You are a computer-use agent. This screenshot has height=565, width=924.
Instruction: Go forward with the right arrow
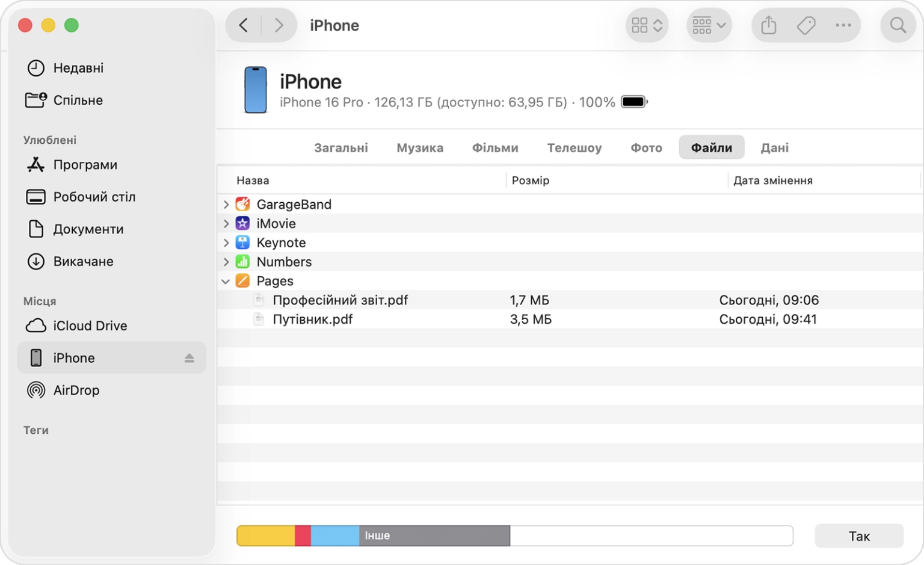(279, 25)
